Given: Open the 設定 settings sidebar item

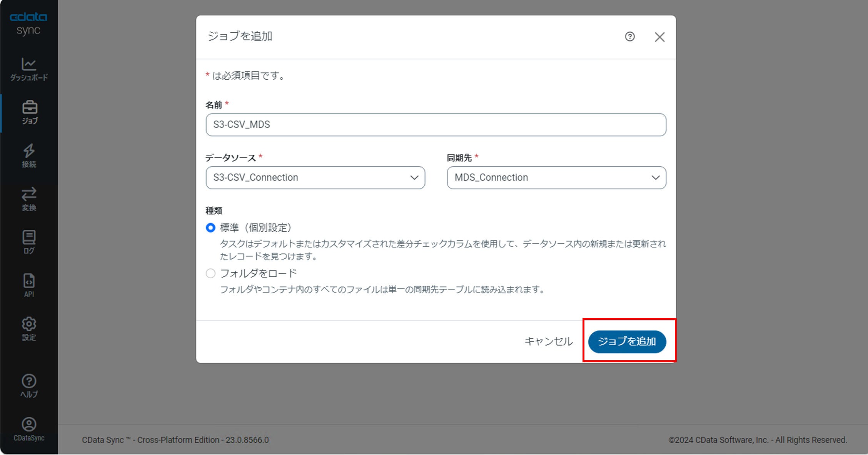Looking at the screenshot, I should (29, 329).
